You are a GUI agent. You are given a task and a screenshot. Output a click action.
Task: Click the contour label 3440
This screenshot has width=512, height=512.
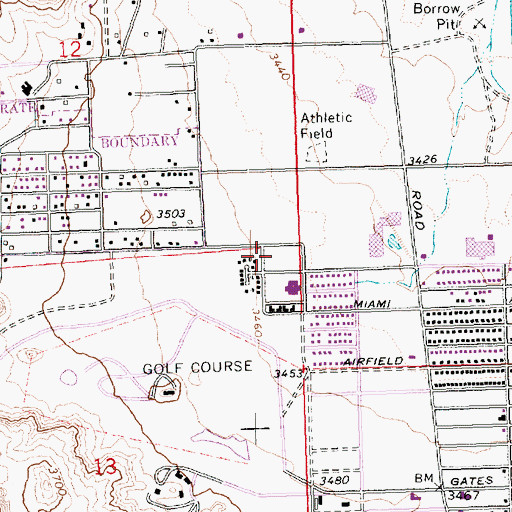point(279,66)
